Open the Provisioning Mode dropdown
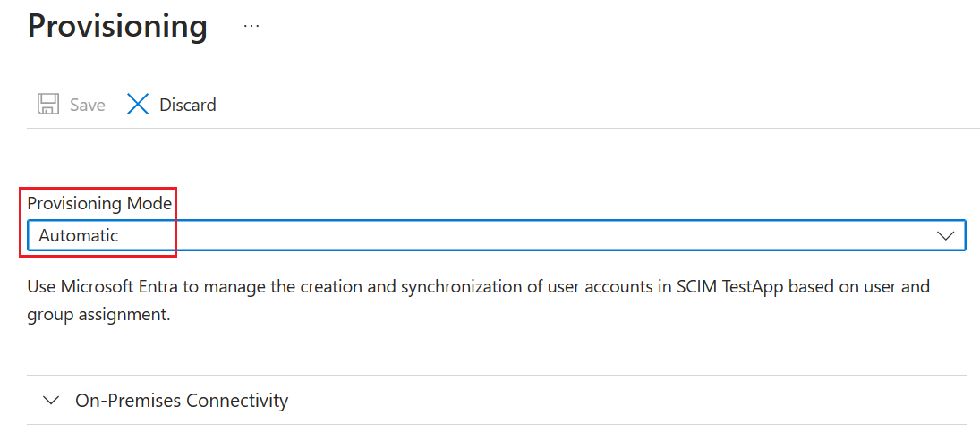 496,236
